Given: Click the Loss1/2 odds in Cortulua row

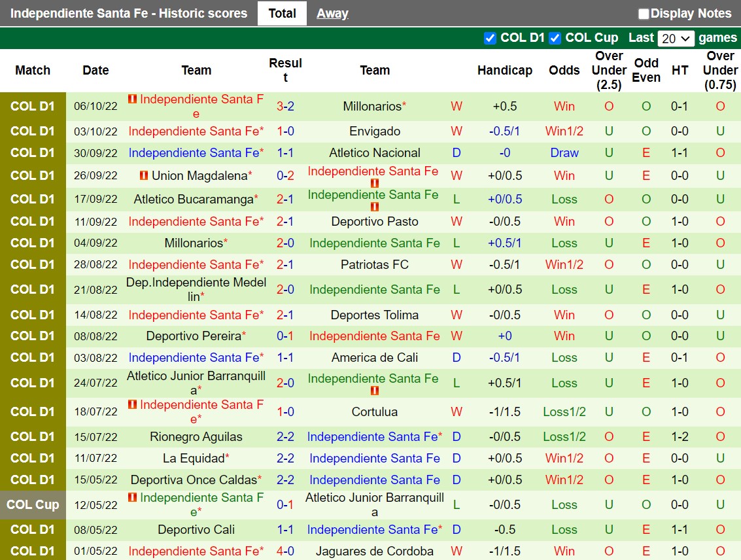Looking at the screenshot, I should point(564,411).
